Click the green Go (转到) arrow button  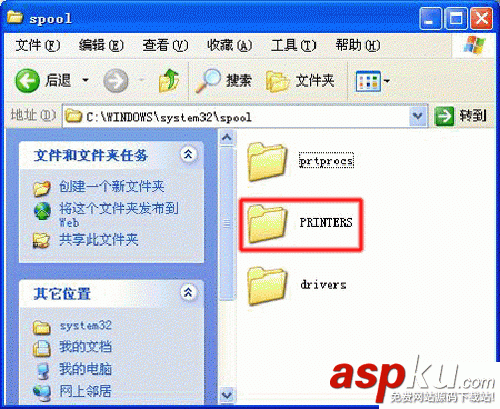coord(444,116)
